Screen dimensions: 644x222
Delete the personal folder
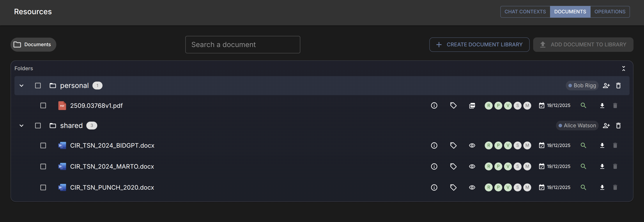618,85
